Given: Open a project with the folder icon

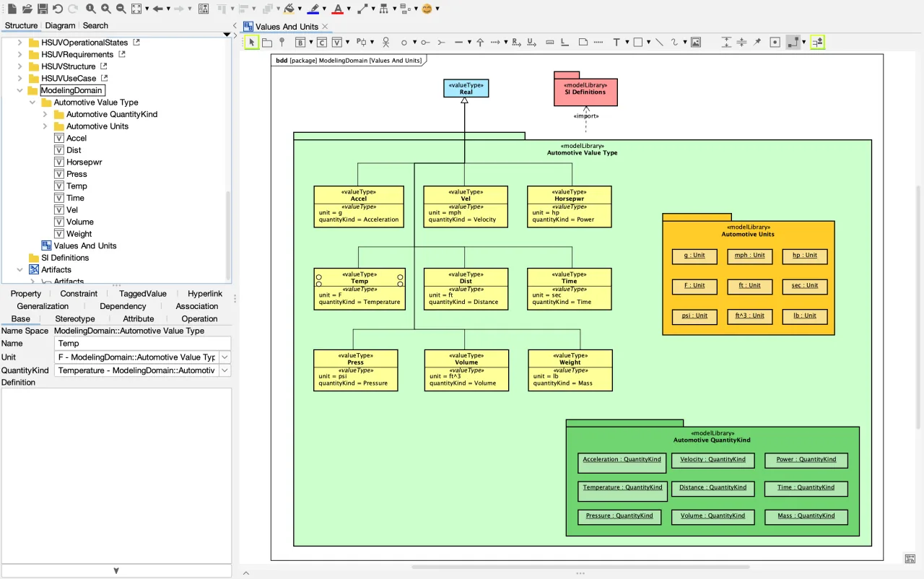Looking at the screenshot, I should click(27, 9).
